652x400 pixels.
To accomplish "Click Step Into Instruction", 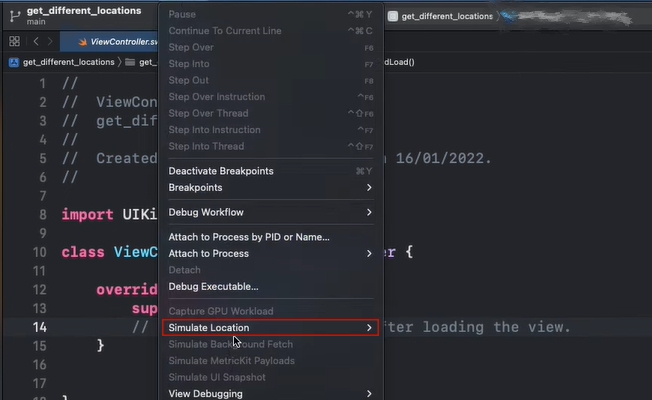I will click(x=270, y=130).
